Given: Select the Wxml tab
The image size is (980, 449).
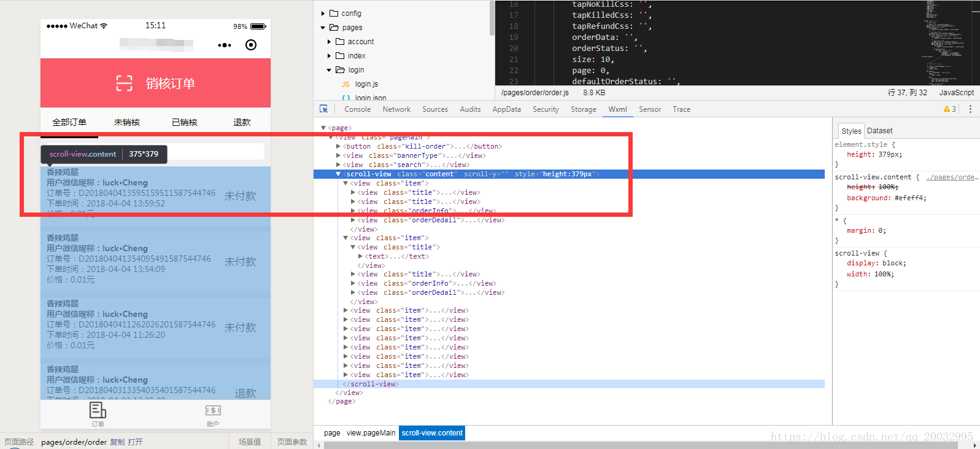Looking at the screenshot, I should pos(617,109).
